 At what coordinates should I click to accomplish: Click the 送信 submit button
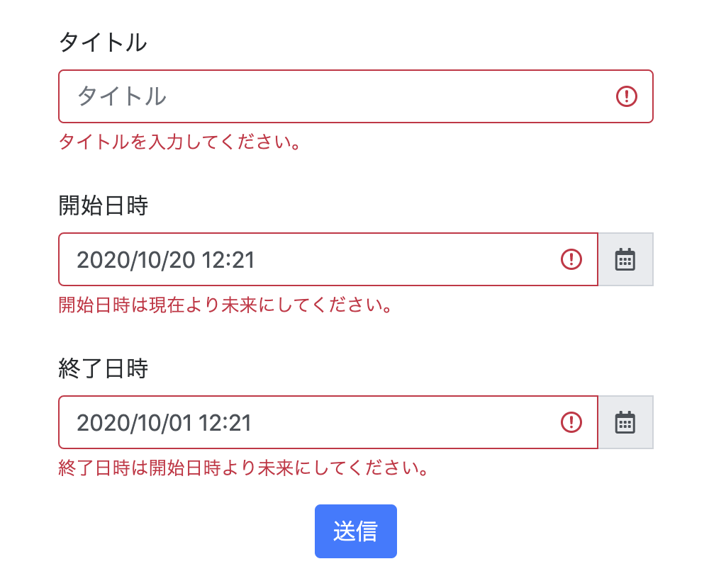356,531
